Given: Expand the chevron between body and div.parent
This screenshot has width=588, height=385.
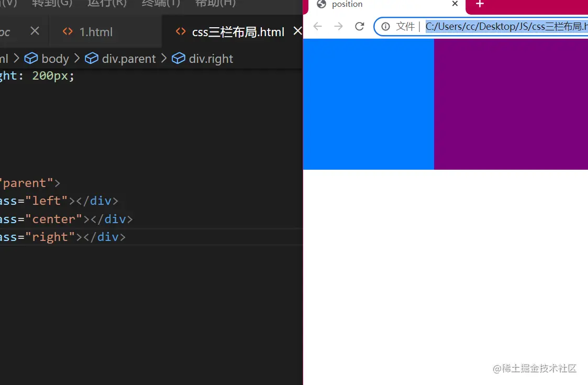Looking at the screenshot, I should (77, 58).
